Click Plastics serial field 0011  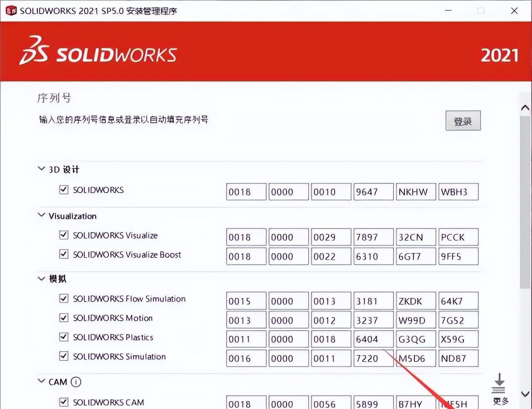[x=246, y=339]
